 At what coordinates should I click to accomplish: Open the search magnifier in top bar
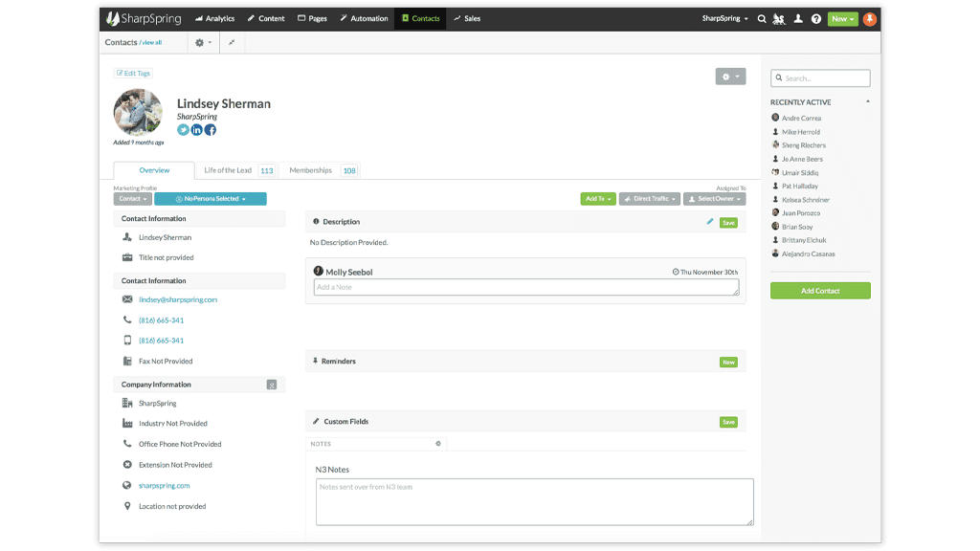[x=762, y=19]
